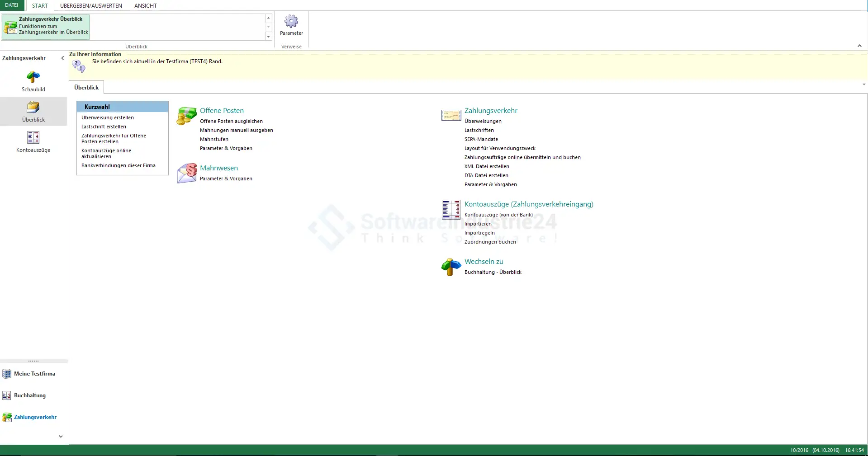Expand the ribbon gallery dropdown arrow

coord(268,36)
